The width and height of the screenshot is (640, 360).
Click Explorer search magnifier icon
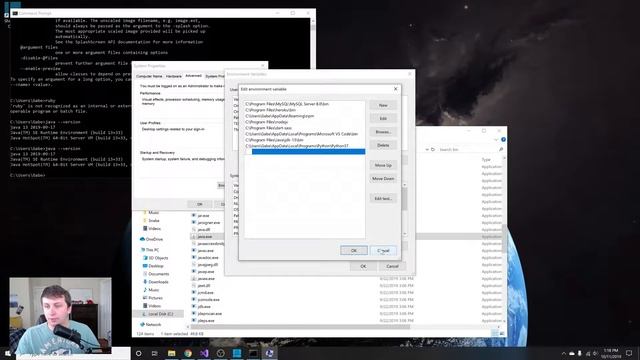[501, 149]
